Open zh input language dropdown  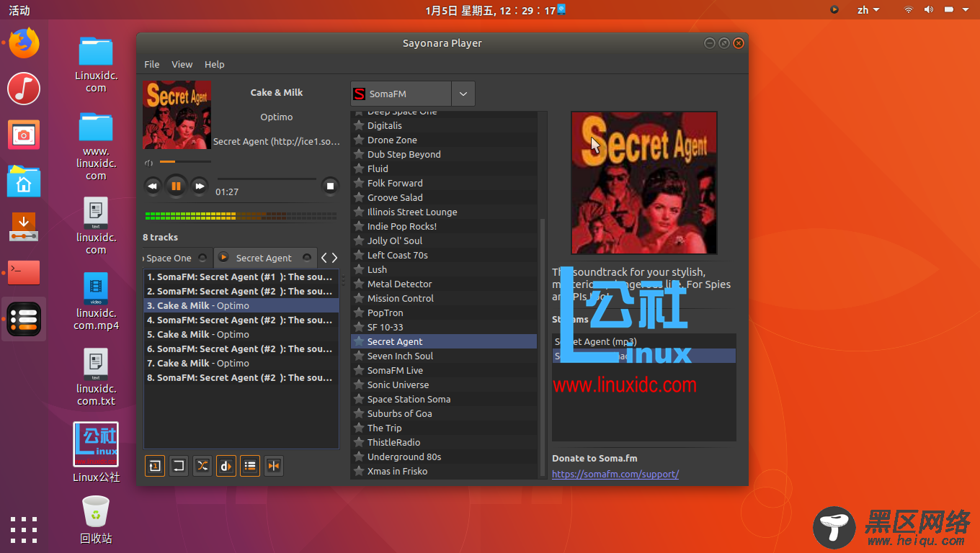(x=868, y=10)
